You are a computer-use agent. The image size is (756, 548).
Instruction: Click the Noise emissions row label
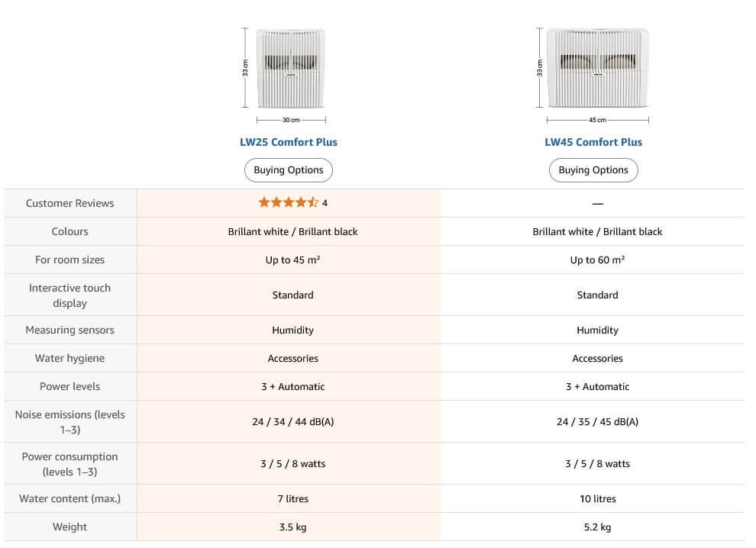coord(70,422)
